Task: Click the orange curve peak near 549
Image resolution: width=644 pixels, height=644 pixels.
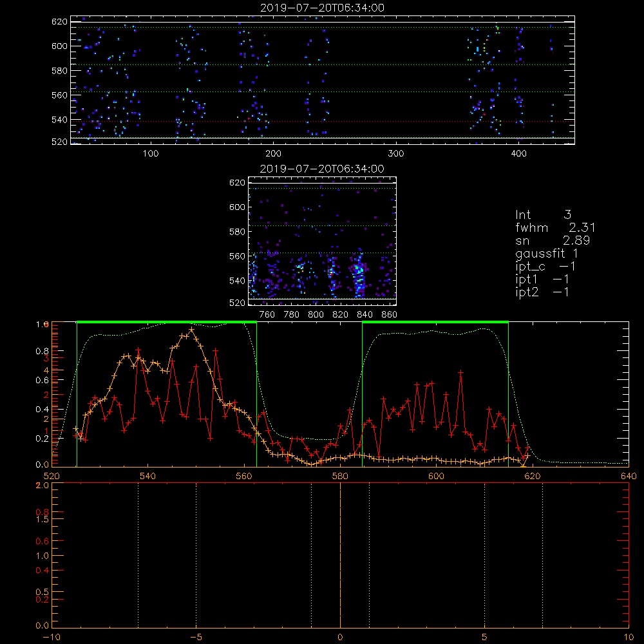Action: point(191,330)
